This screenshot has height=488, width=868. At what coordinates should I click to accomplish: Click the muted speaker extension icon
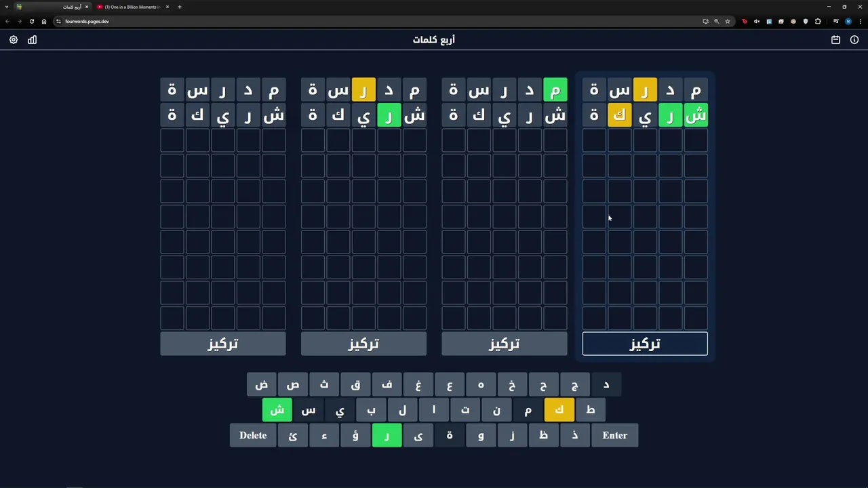(x=757, y=21)
